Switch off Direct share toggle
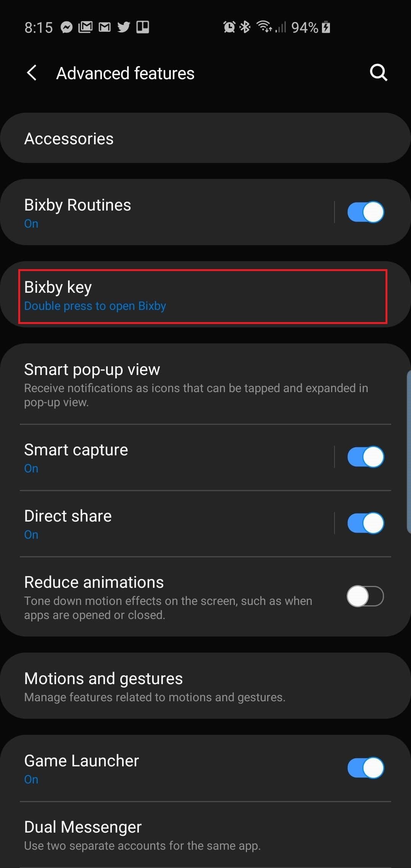The height and width of the screenshot is (868, 411). (x=365, y=523)
